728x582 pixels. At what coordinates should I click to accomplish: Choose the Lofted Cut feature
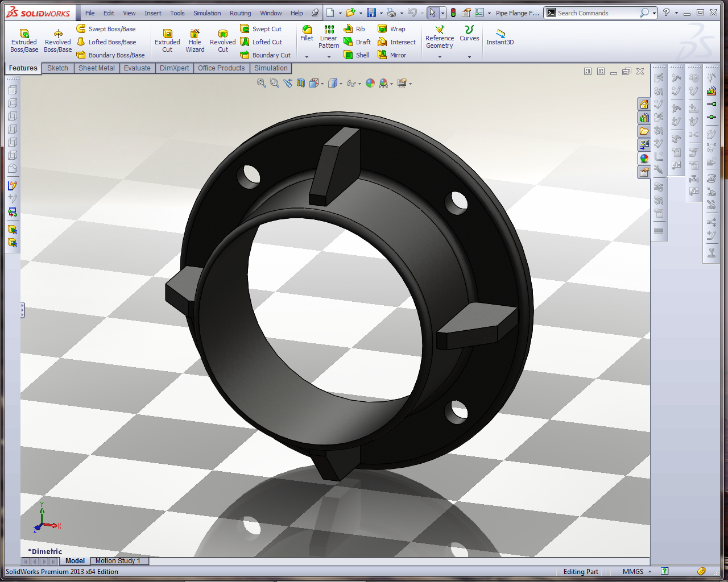[x=261, y=42]
